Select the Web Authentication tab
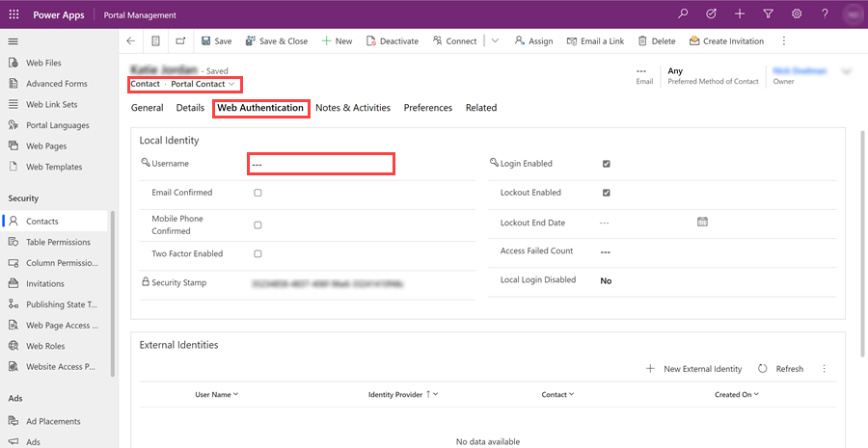The image size is (868, 448). (260, 108)
